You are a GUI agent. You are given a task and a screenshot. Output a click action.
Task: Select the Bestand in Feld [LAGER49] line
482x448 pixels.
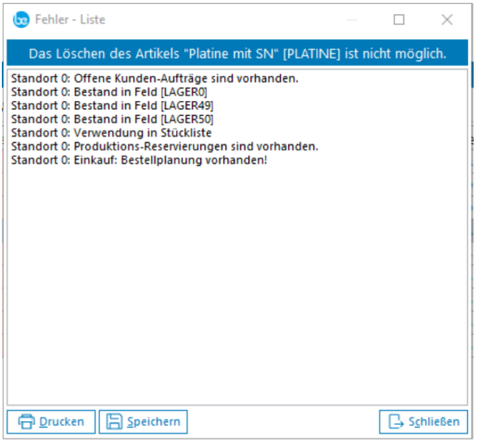click(x=112, y=106)
